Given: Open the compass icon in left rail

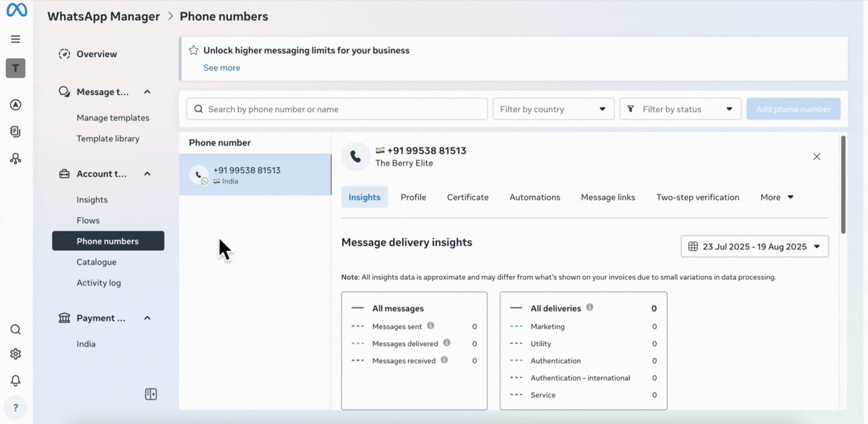Looking at the screenshot, I should (15, 105).
